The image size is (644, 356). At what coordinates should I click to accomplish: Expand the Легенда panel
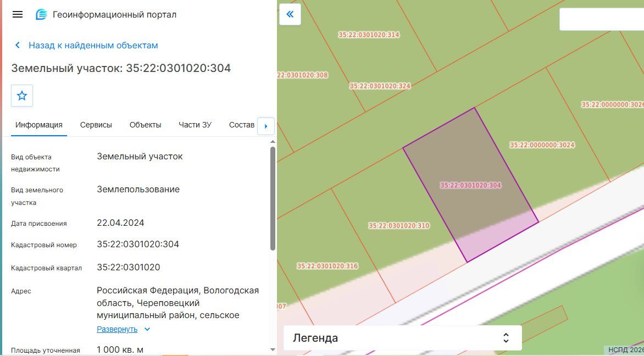tap(402, 338)
